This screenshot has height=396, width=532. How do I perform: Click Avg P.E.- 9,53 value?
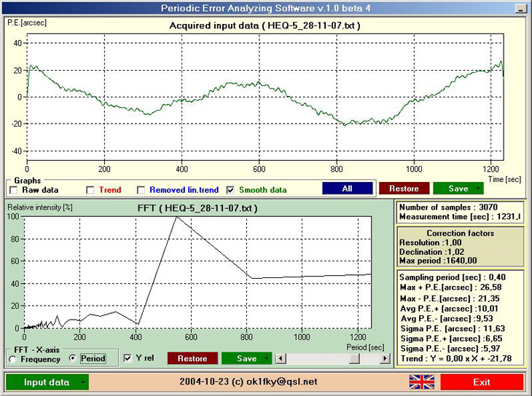pyautogui.click(x=447, y=319)
